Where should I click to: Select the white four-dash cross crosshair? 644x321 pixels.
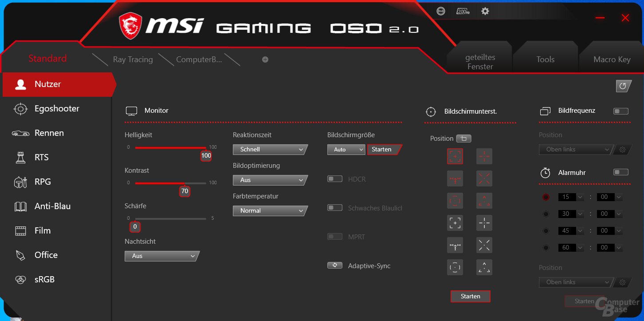click(x=484, y=223)
